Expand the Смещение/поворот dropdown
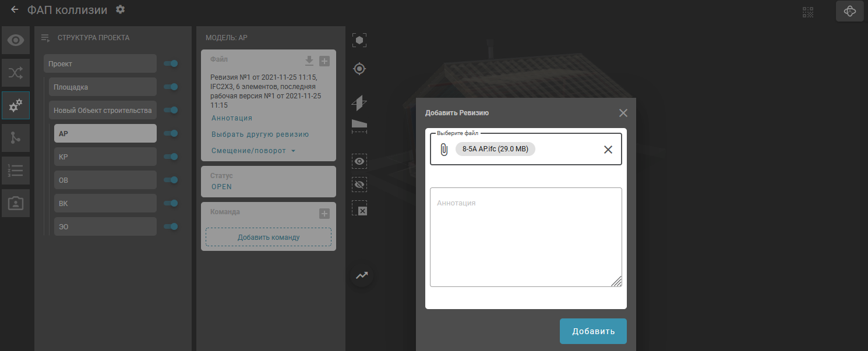This screenshot has height=351, width=868. coord(253,151)
